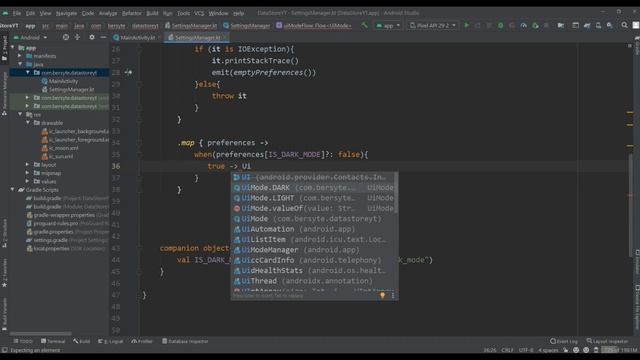This screenshot has width=640, height=360.
Task: Open ic_moon.xml in drawable folder
Action: tap(60, 148)
